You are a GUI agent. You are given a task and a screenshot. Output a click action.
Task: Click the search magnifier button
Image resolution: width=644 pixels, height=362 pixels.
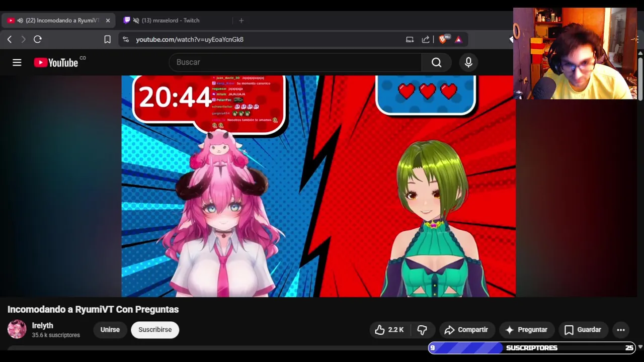436,62
